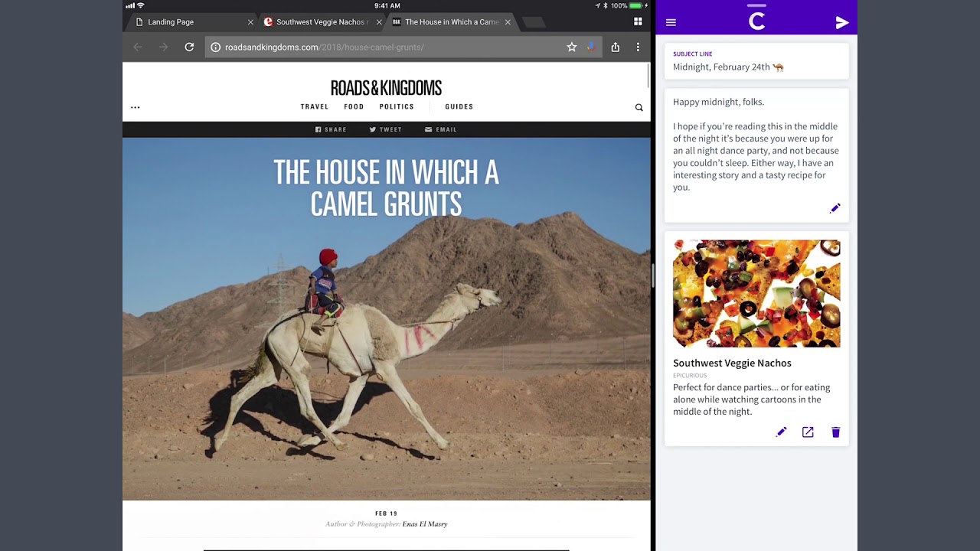Click the extension icon in address bar
The image size is (980, 551).
point(591,47)
